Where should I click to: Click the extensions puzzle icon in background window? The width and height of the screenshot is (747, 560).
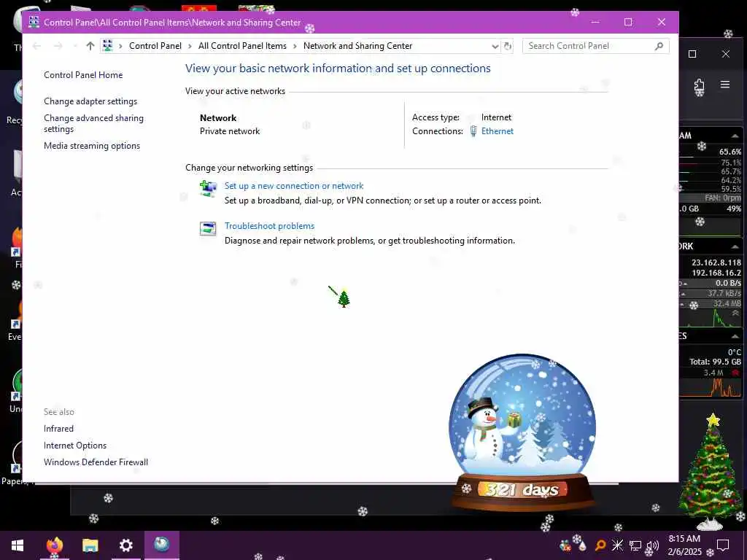(699, 85)
